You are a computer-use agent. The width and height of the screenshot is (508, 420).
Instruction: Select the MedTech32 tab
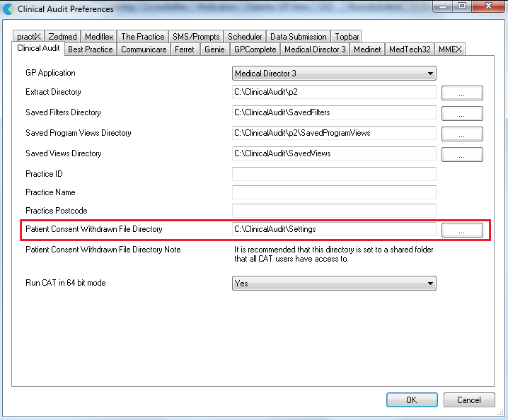(410, 49)
